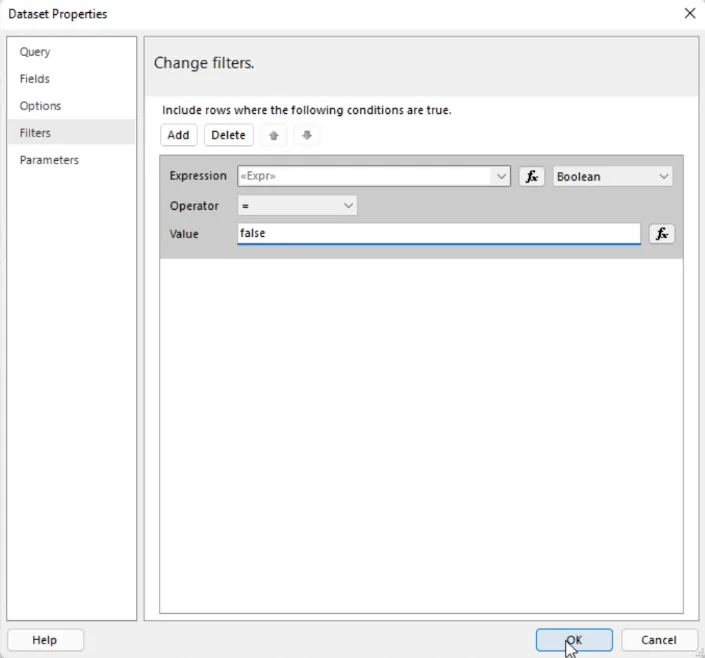Click the Expression text box showing «Expr»
This screenshot has width=705, height=658.
point(365,176)
